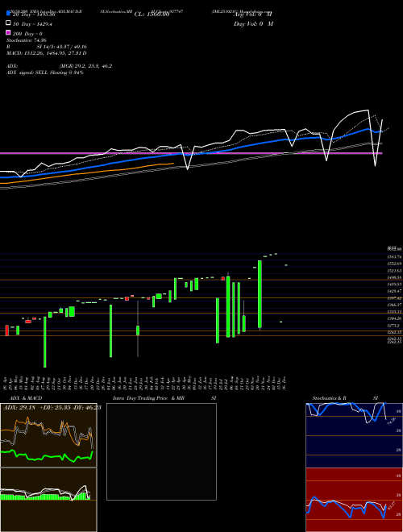Click the blue 20 Day legend swatch
403x532 pixels.
[x=8, y=14]
